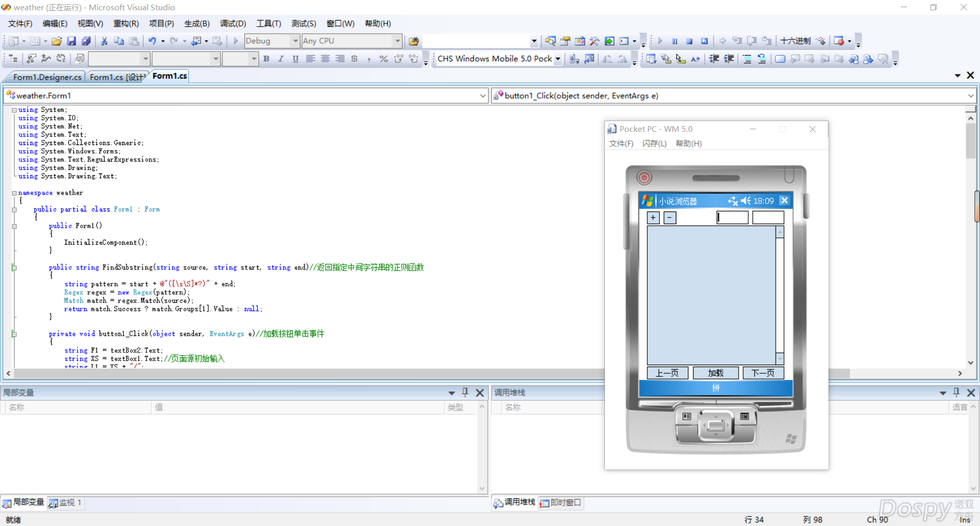Toggle Bold formatting button

click(266, 59)
